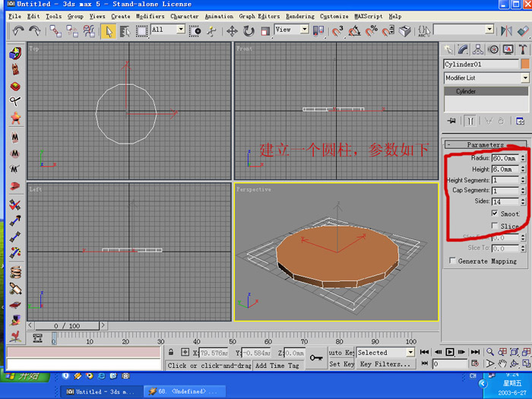Click Min/Max Toggle viewport icon
Viewport: 532px width, 399px height.
tap(526, 364)
